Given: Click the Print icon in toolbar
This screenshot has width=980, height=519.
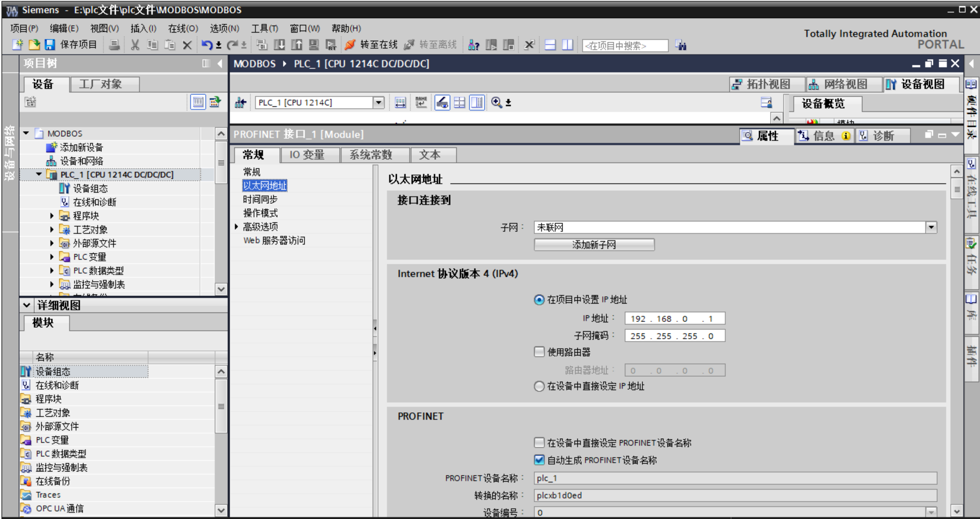Looking at the screenshot, I should [x=114, y=45].
